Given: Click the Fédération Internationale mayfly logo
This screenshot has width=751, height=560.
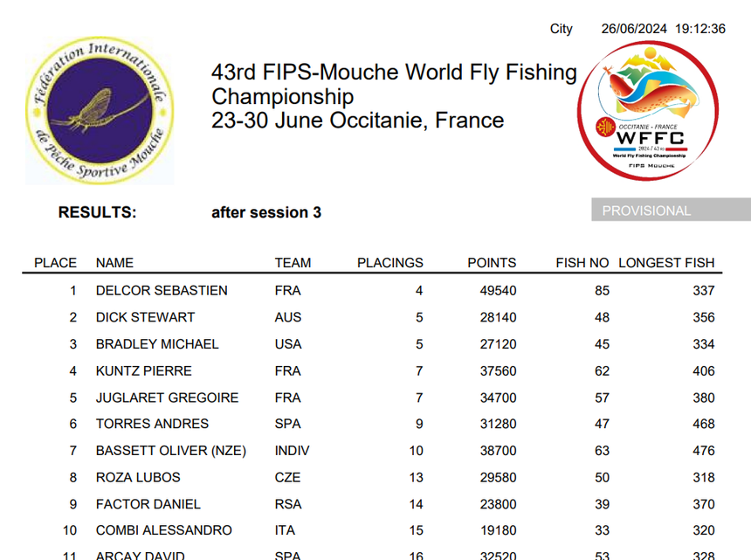Looking at the screenshot, I should 100,111.
